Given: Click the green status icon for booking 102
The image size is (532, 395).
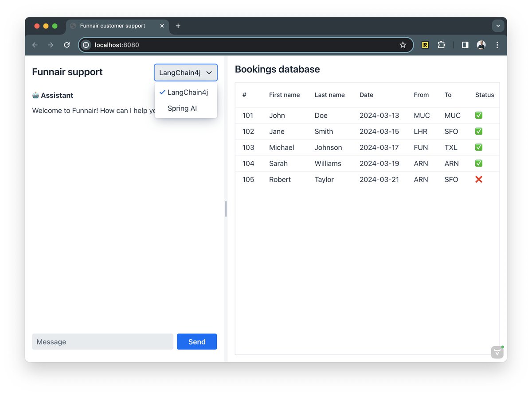Looking at the screenshot, I should (478, 131).
